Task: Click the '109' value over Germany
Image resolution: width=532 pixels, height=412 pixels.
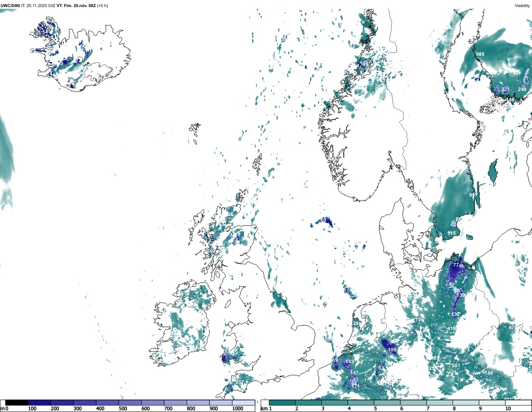Action: (392, 350)
